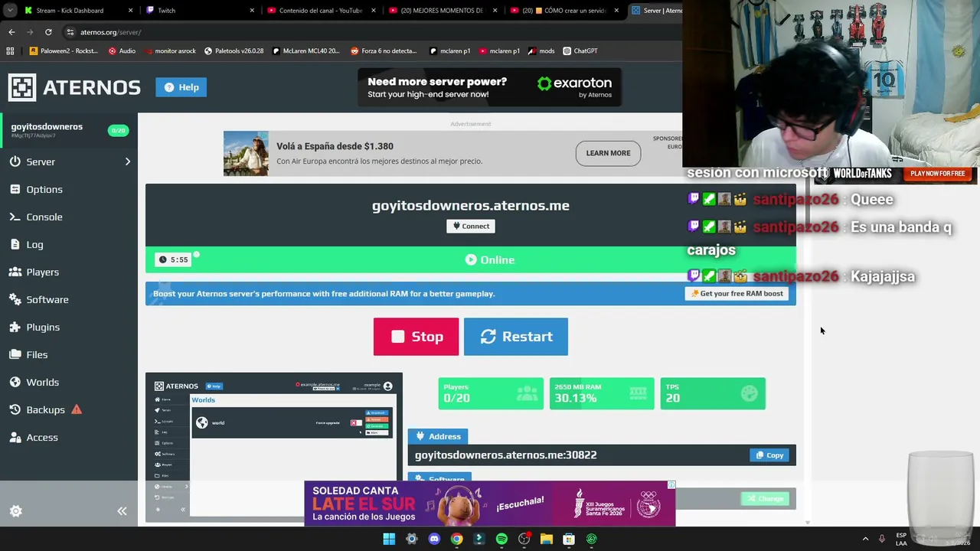Click the Backups history icon
Screen dimensions: 980x551
15,409
